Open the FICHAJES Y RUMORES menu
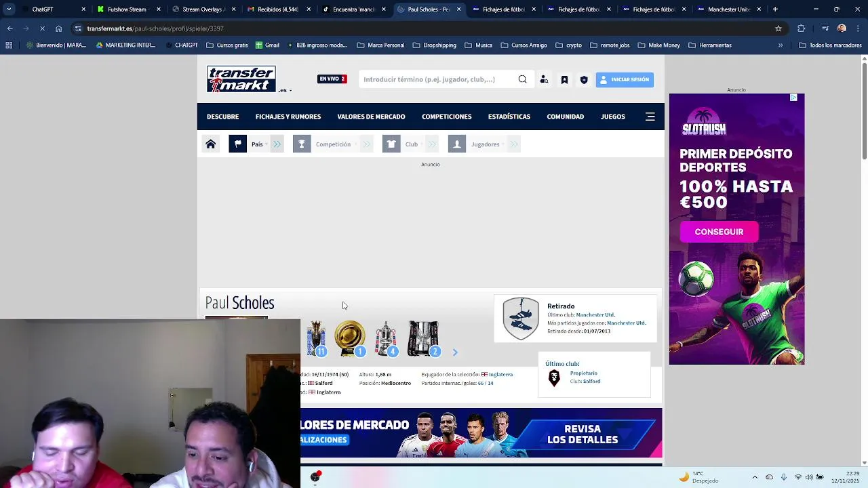Image resolution: width=868 pixels, height=488 pixels. (x=288, y=117)
